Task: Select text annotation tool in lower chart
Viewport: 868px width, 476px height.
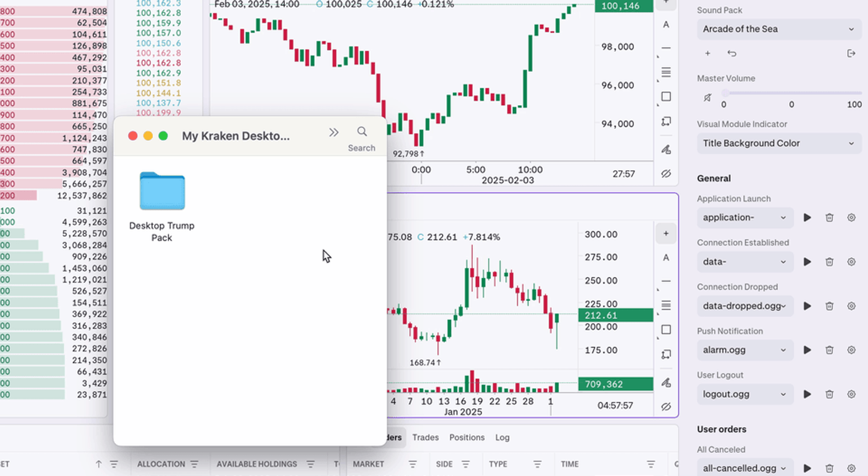Action: coord(666,258)
